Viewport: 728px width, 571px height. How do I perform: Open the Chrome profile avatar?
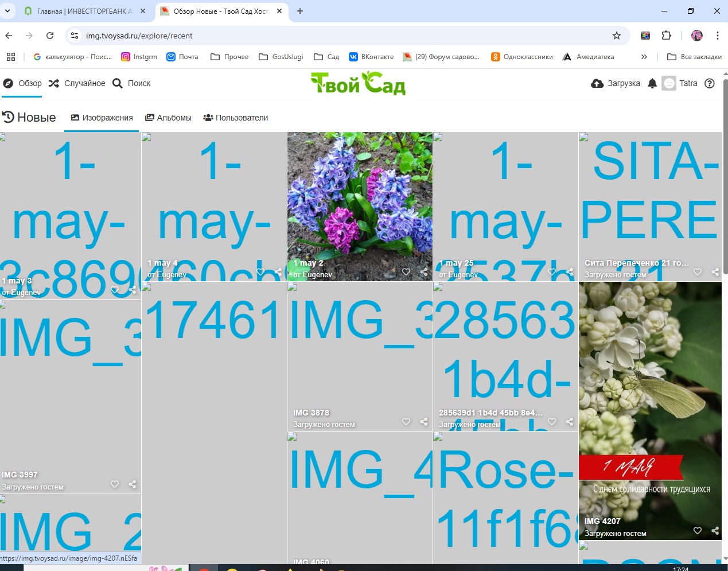point(697,36)
